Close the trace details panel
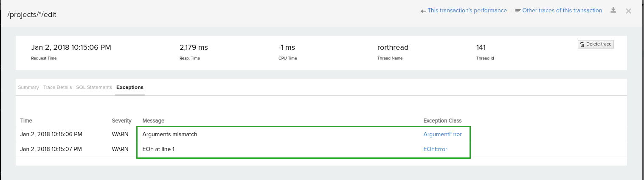 [x=628, y=11]
